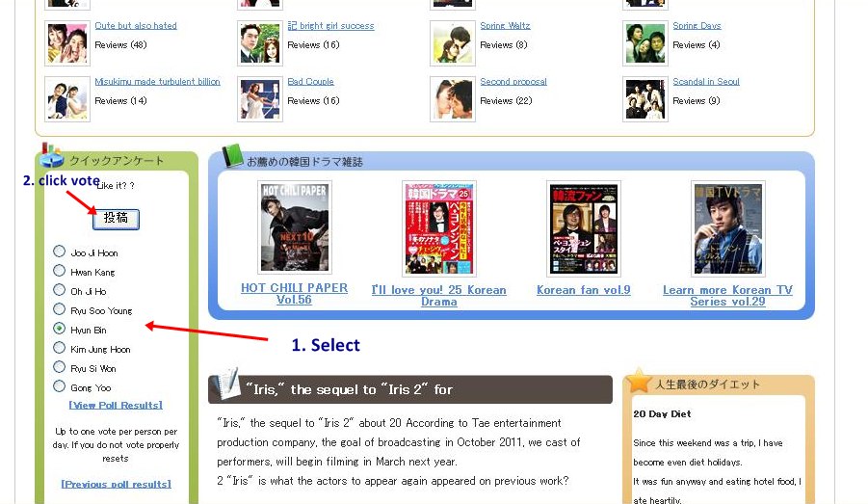Open Korean fan vol.9 cover image
This screenshot has width=868, height=504.
click(x=584, y=228)
